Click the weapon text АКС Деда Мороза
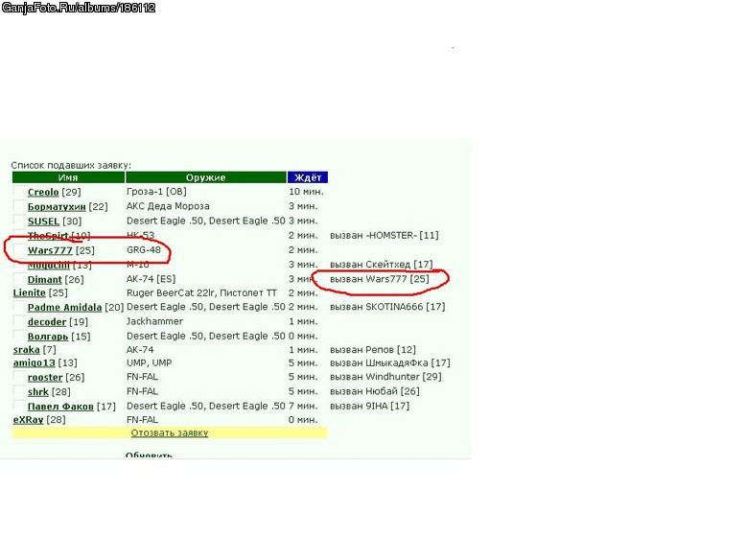The image size is (746, 560). [168, 206]
